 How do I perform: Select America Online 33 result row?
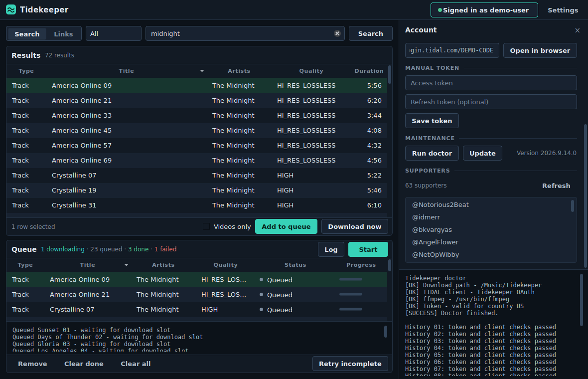[x=197, y=116]
